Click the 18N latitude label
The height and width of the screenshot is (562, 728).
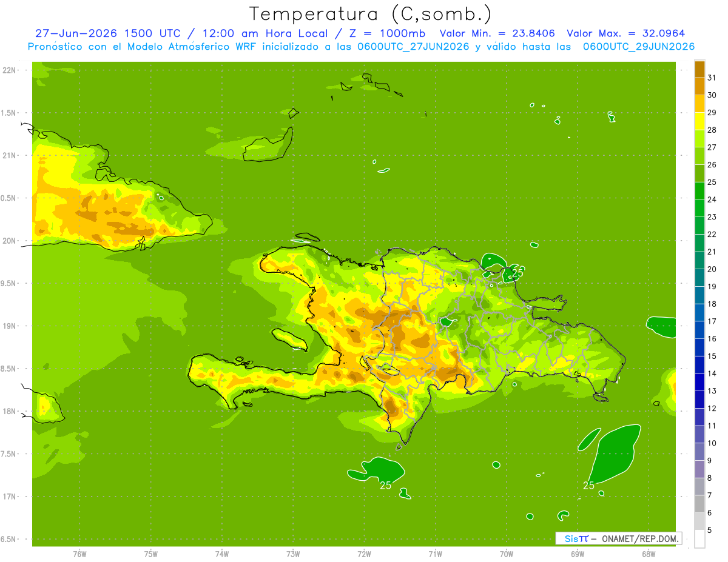(10, 411)
